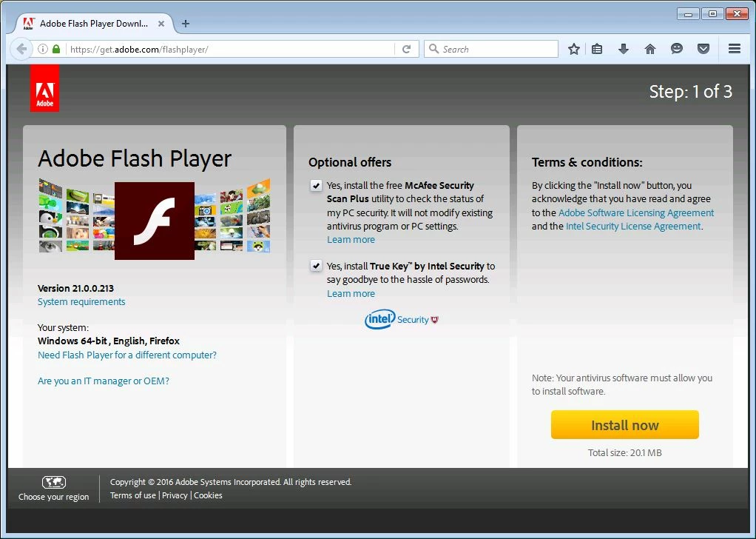Viewport: 756px width, 539px height.
Task: Reload the page with the refresh icon
Action: tap(406, 49)
